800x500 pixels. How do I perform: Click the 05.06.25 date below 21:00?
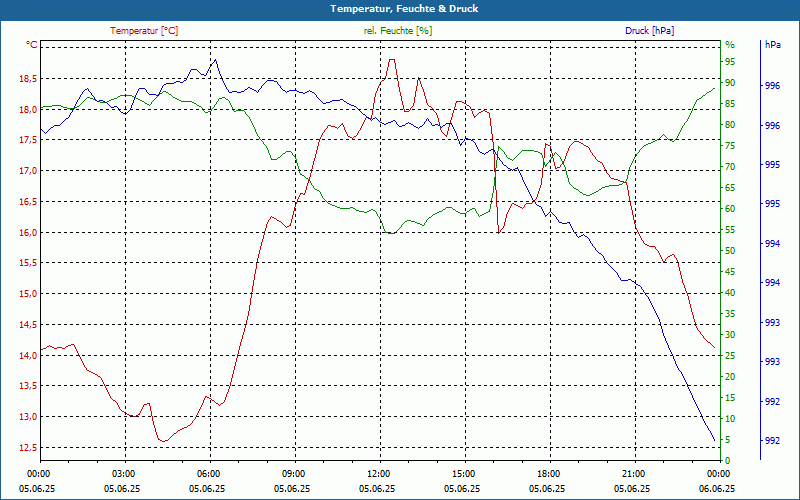632,488
